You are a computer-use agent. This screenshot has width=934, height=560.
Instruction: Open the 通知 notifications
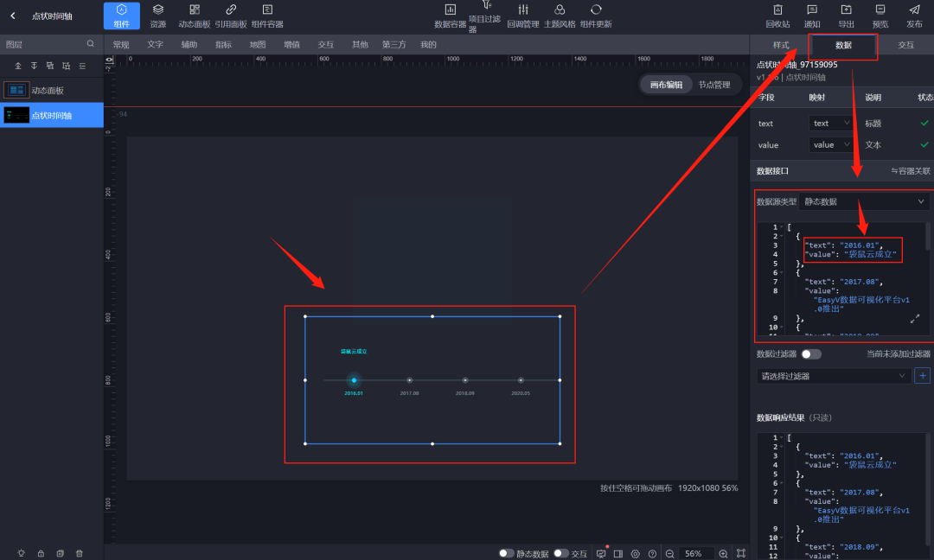(x=812, y=16)
